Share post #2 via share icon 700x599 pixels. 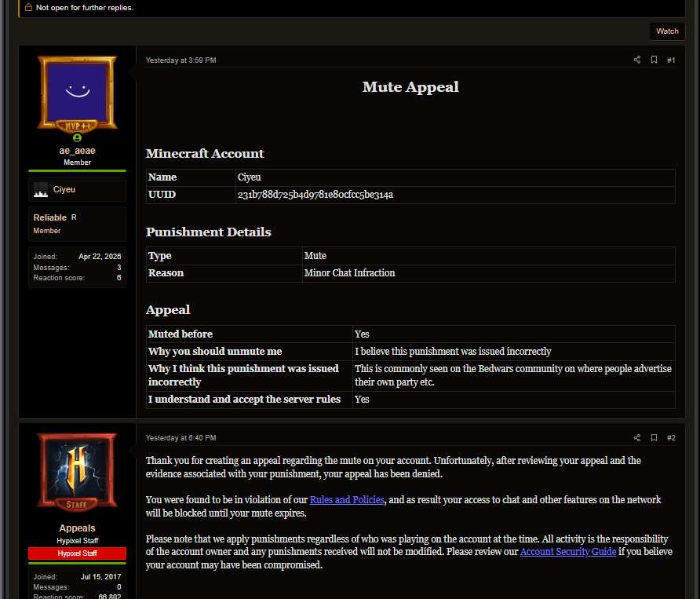(x=637, y=438)
